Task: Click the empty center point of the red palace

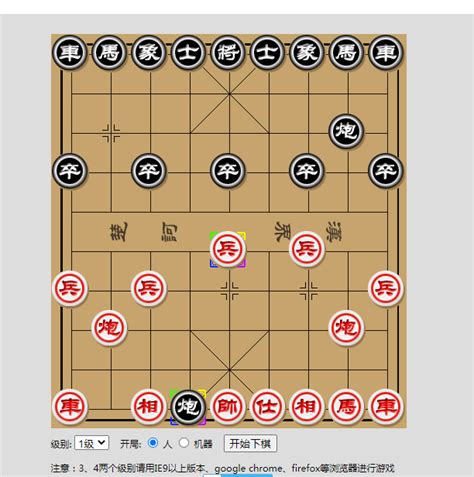Action: [x=229, y=370]
